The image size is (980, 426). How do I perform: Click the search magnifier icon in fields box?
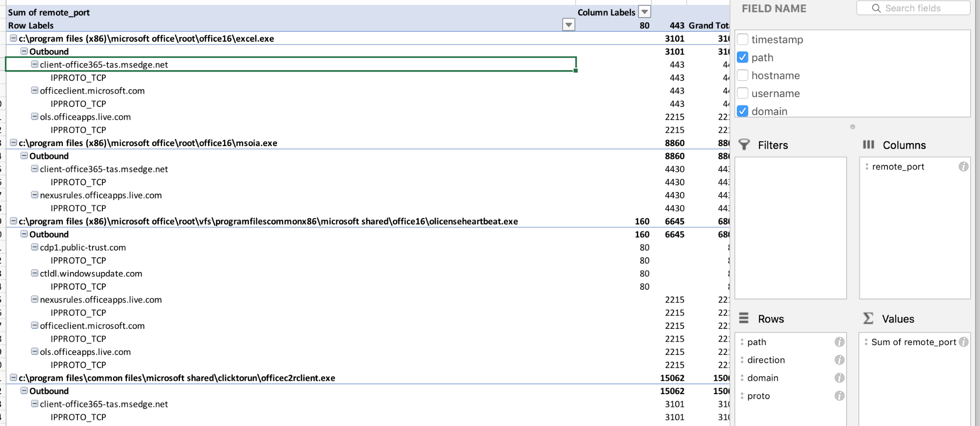tap(876, 8)
